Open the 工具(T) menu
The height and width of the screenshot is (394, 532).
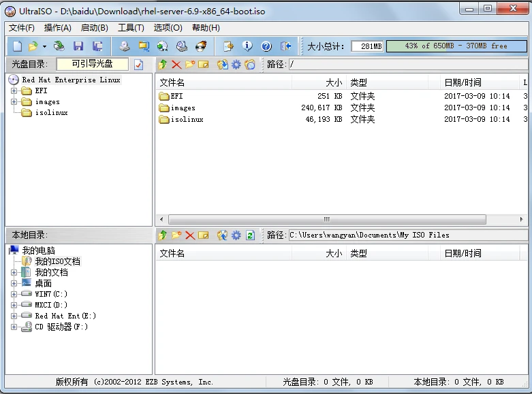pos(131,28)
